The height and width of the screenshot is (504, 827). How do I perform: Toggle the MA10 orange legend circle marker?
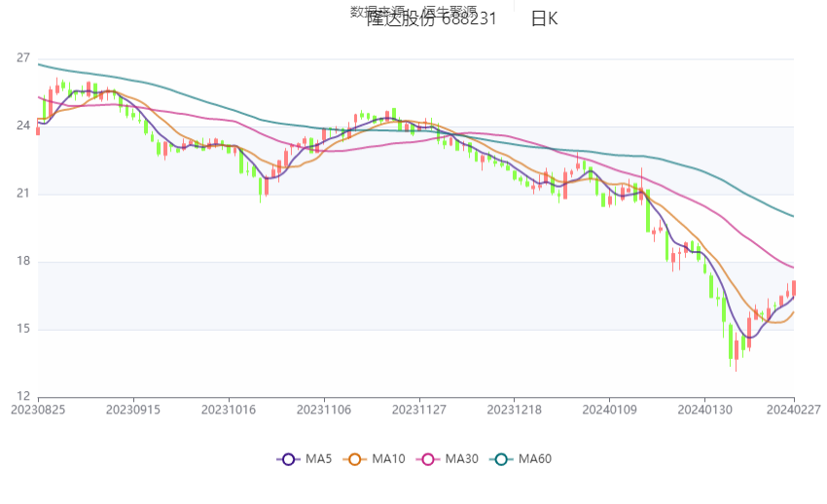coord(355,459)
